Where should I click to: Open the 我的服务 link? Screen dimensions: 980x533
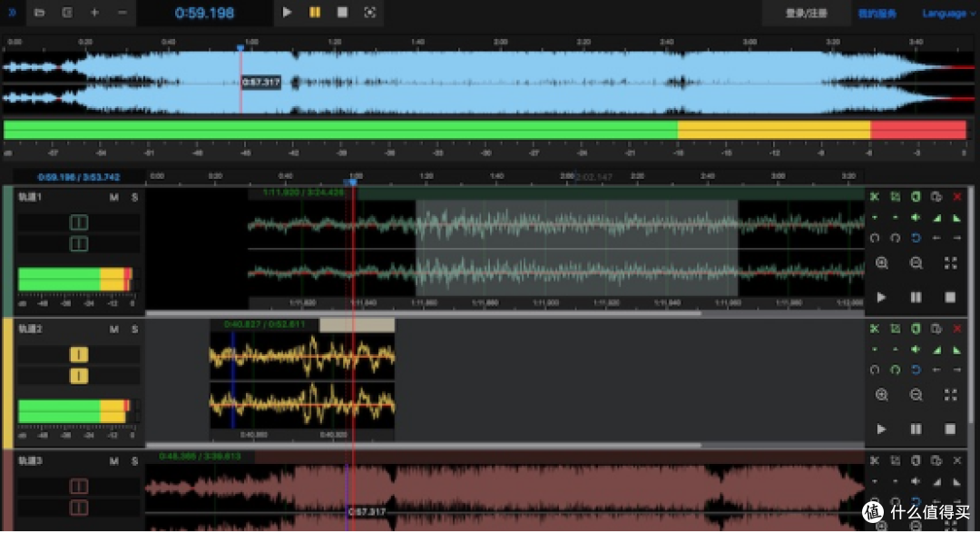pyautogui.click(x=877, y=13)
